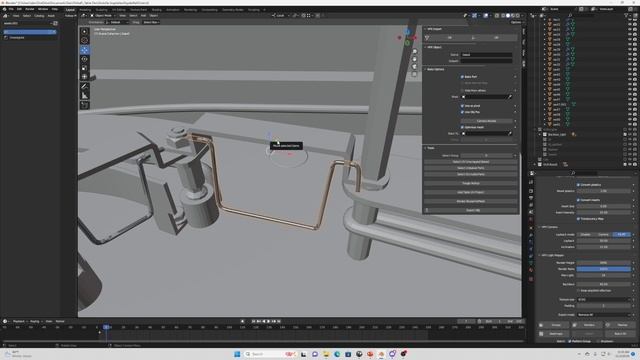Screen dimensions: 640x360
Task: Open the timeline Playback menu
Action: click(x=18, y=321)
